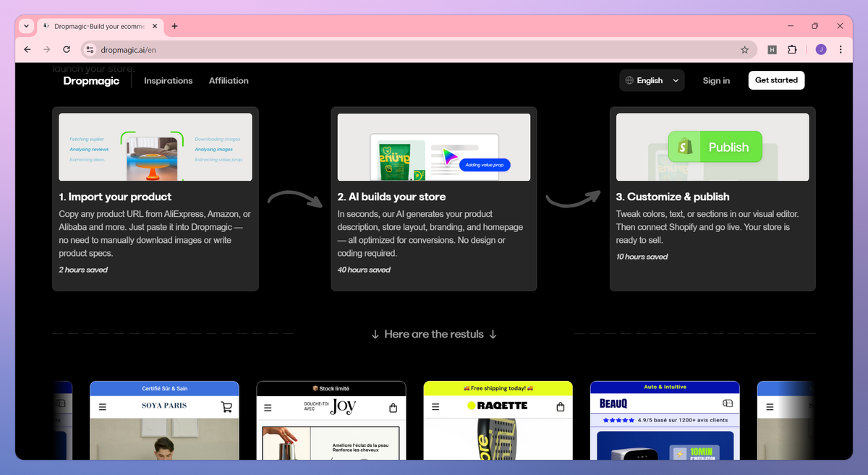Go forward to next page

47,50
